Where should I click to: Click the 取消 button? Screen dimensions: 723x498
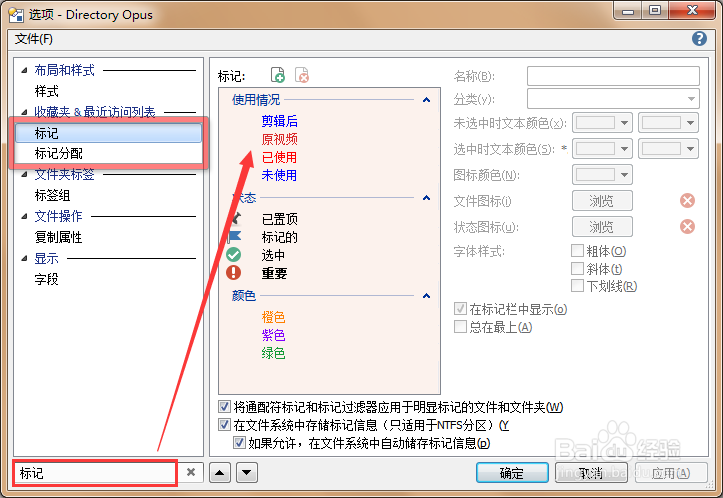tap(591, 473)
